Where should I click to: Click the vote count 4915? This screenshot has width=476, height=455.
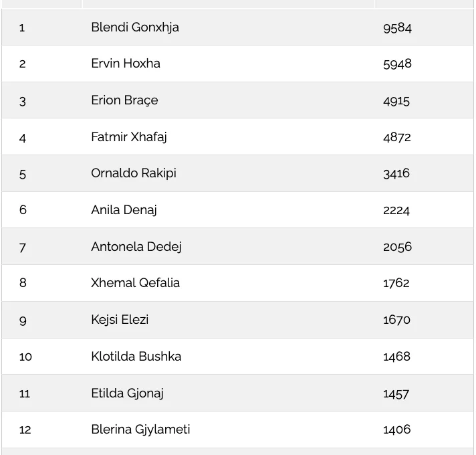click(396, 101)
